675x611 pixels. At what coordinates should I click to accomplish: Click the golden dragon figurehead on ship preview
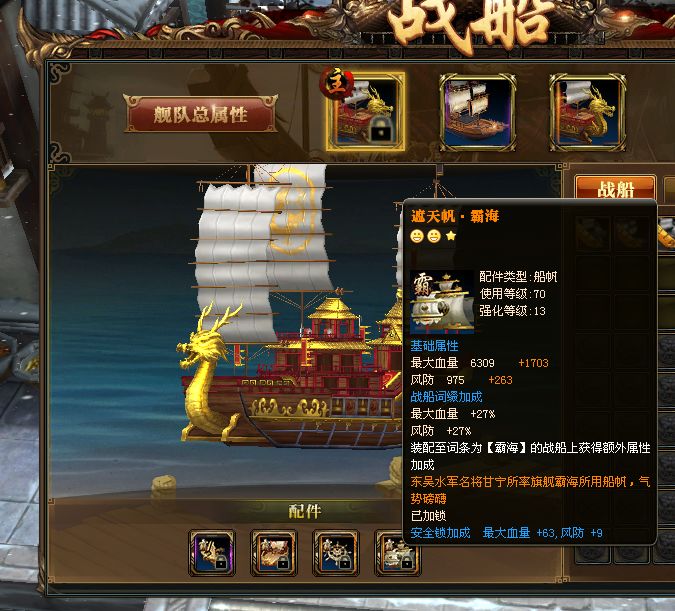pyautogui.click(x=205, y=370)
